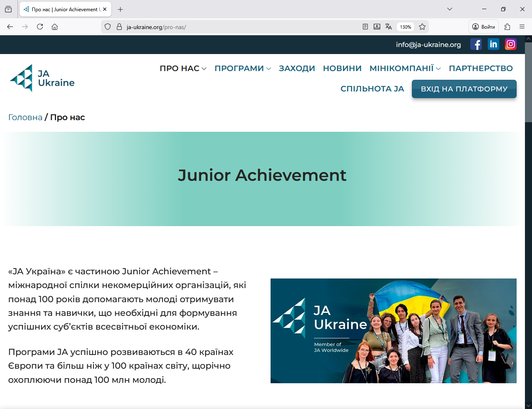532x409 pixels.
Task: Click the ВХІД НА ПЛАТФОРМУ button
Action: click(464, 89)
